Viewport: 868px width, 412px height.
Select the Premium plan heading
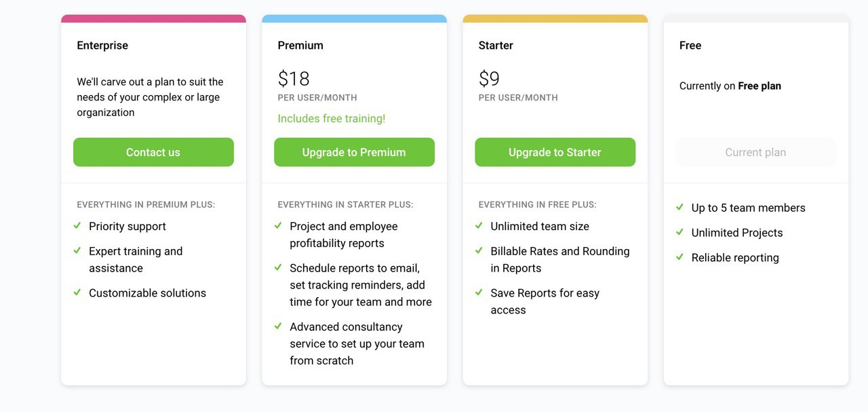point(300,45)
